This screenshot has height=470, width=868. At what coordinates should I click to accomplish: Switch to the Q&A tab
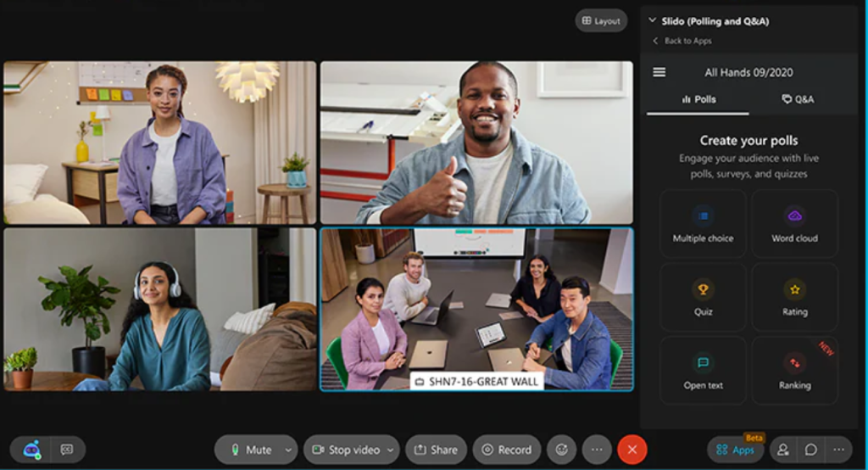pyautogui.click(x=798, y=99)
